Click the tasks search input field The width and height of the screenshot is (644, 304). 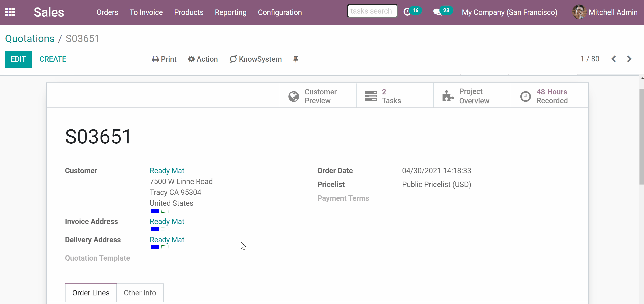pyautogui.click(x=372, y=11)
